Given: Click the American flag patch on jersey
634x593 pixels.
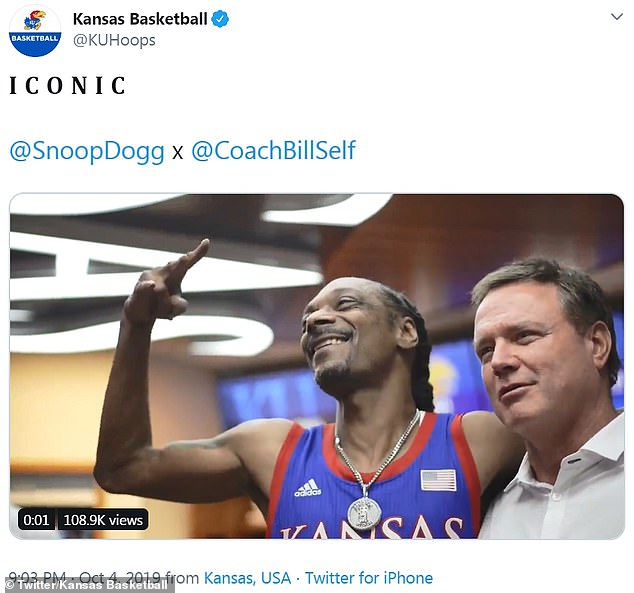Looking at the screenshot, I should coord(438,480).
